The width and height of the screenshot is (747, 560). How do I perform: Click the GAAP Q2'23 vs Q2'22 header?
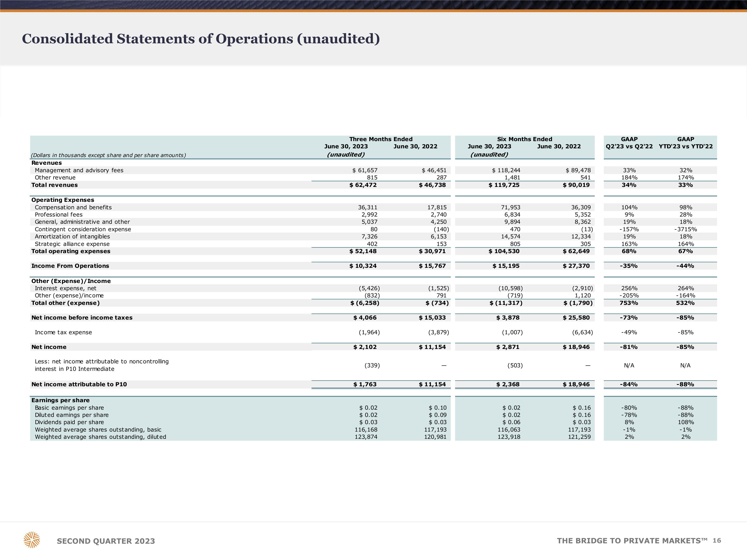point(629,143)
